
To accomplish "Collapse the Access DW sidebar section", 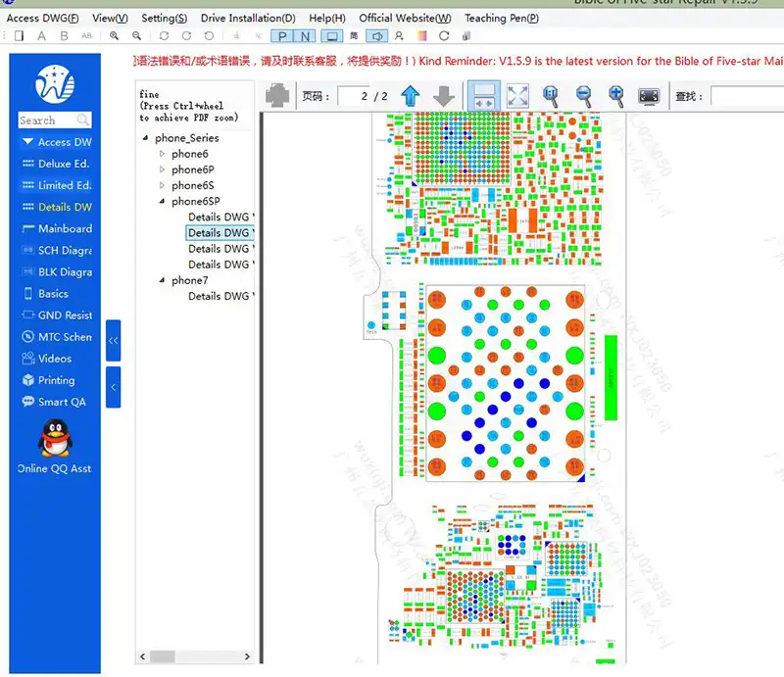I will (x=28, y=141).
